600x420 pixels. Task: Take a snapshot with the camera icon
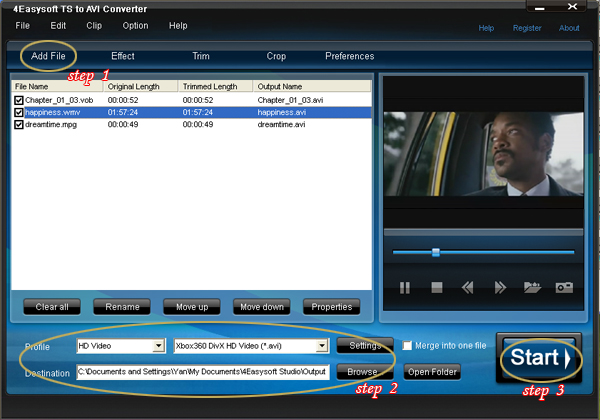click(564, 287)
